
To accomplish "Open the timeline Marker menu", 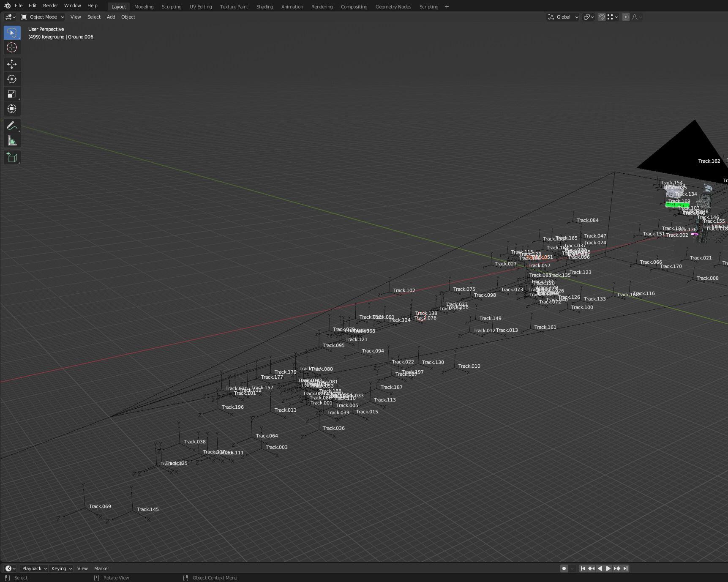I will (101, 568).
